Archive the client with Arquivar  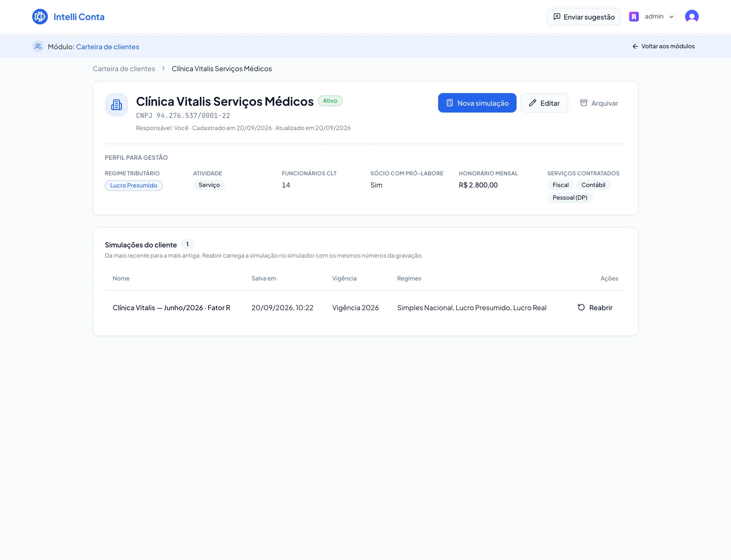click(x=599, y=103)
